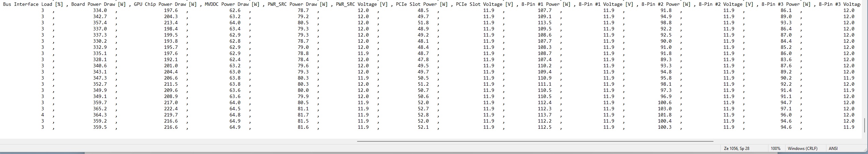Click the 'PCIe Slot Power [W]' header
Screen dimensions: 868x154
point(422,4)
